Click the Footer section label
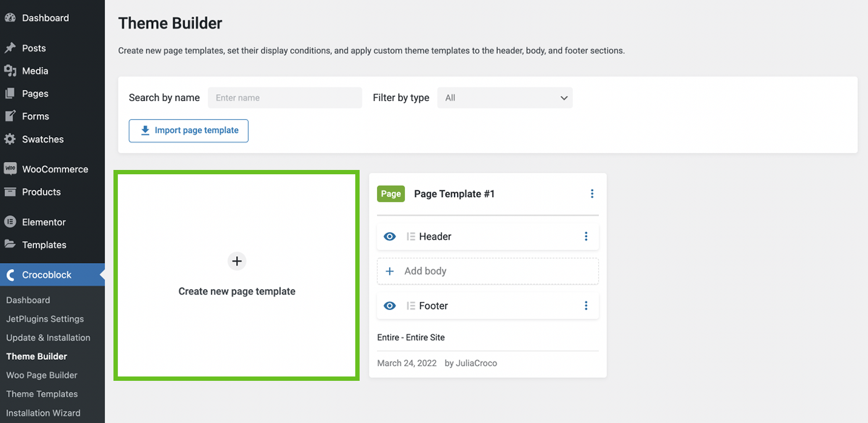 tap(433, 306)
